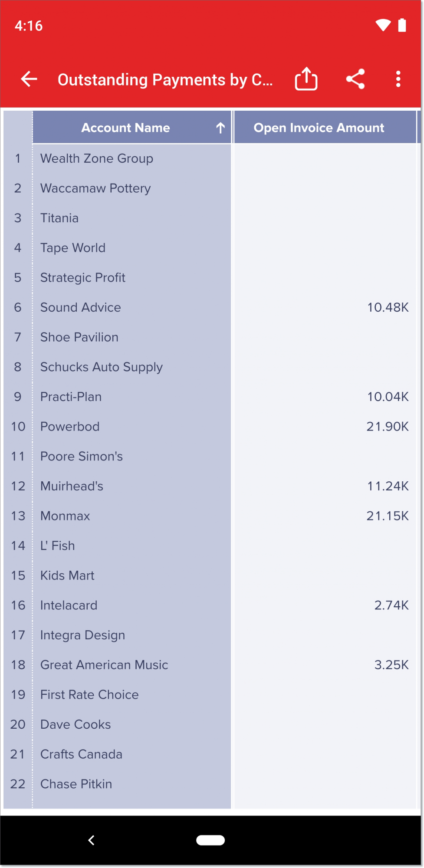
Task: Select the Wealth Zone Group row
Action: 97,158
